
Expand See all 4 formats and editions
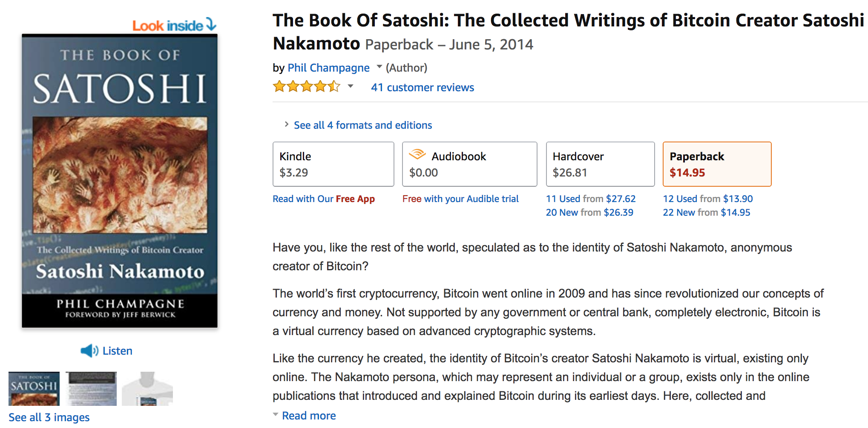[363, 125]
